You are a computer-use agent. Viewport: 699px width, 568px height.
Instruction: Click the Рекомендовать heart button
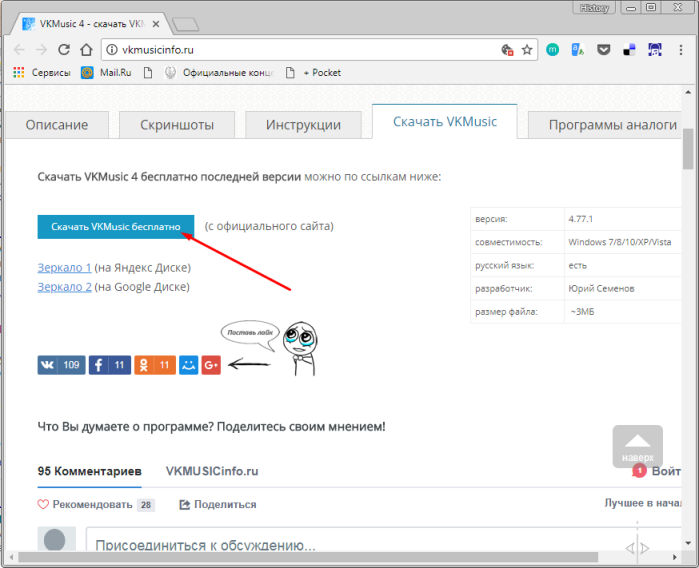[x=96, y=505]
